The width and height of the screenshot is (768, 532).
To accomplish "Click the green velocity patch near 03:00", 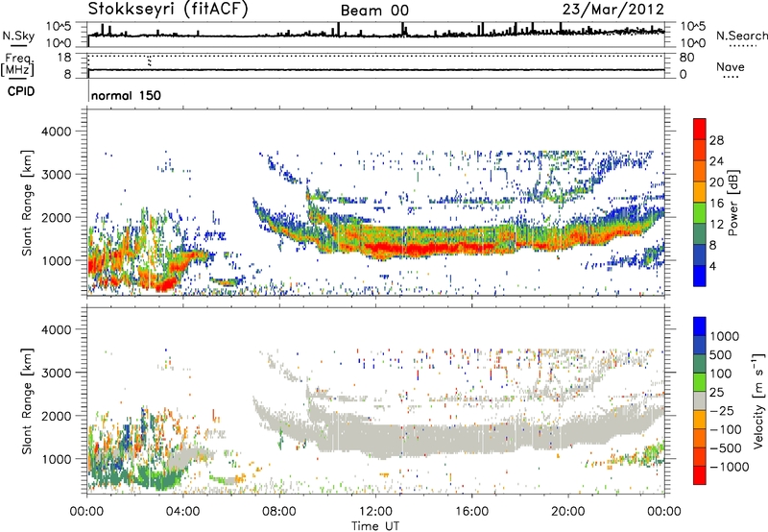I will (x=161, y=477).
